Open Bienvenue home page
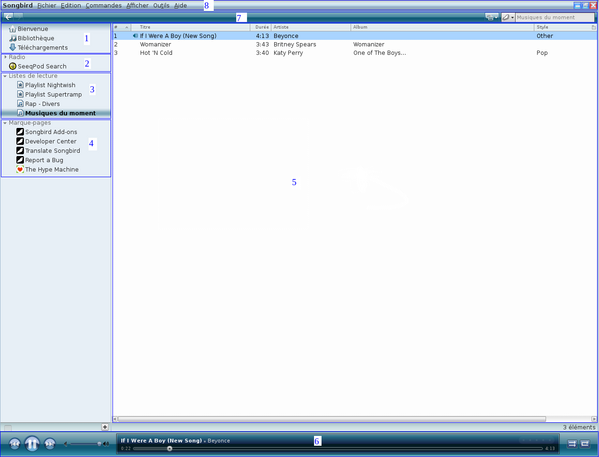The height and width of the screenshot is (457, 599). [29, 29]
